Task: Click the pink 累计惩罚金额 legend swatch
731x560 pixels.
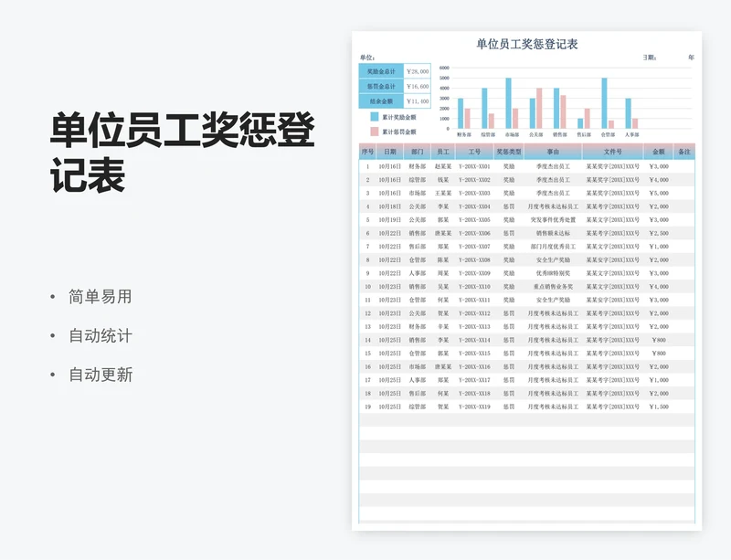Action: point(375,132)
